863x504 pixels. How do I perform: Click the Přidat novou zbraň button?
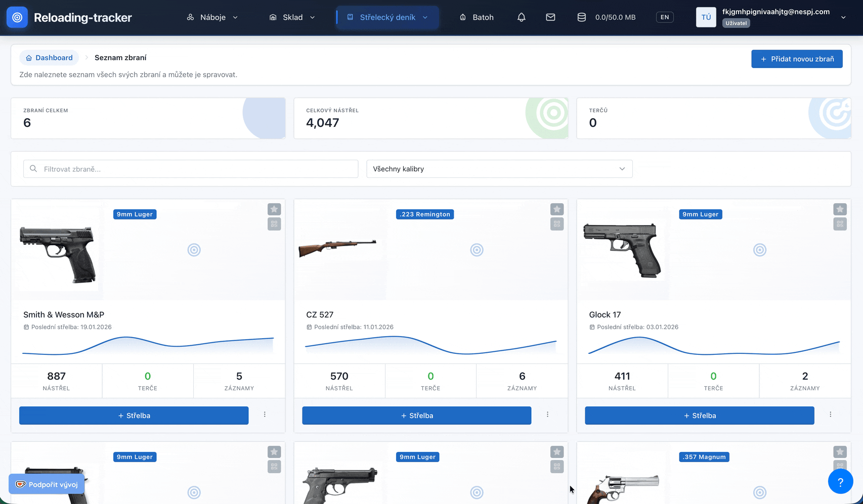click(797, 59)
